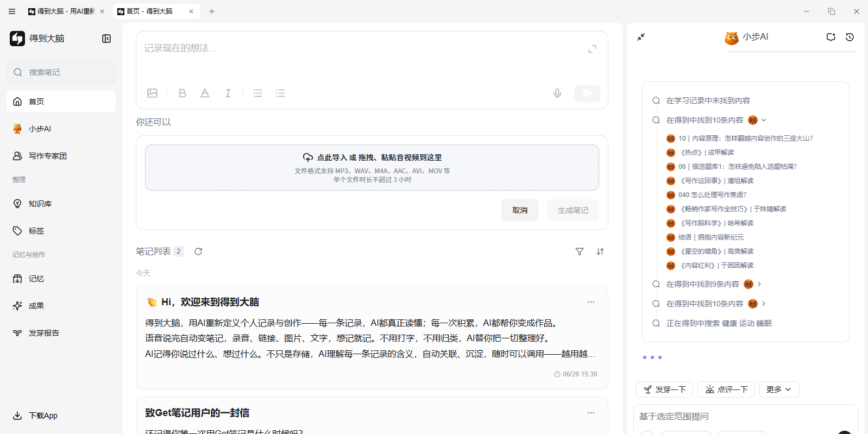The height and width of the screenshot is (434, 868).
Task: Click the 取消 button
Action: (x=520, y=210)
